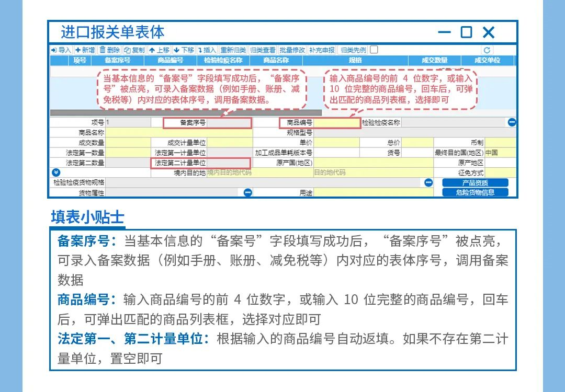Open the 货物属性 ellipsis lookup button

[248, 192]
